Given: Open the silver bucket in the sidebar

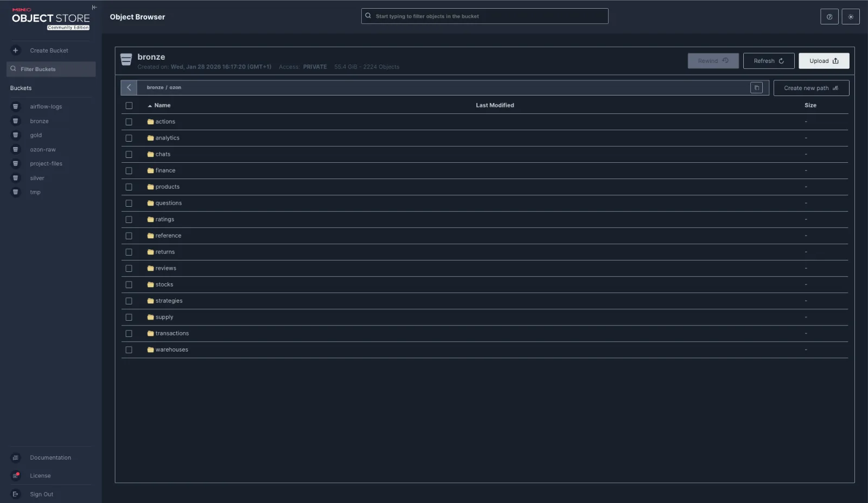Looking at the screenshot, I should pyautogui.click(x=37, y=178).
